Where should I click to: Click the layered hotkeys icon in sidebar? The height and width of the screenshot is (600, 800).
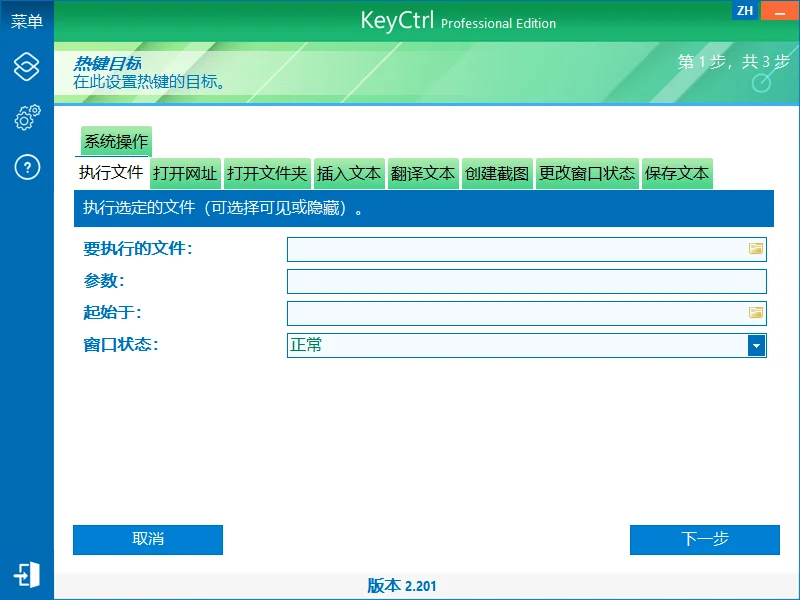tap(27, 67)
